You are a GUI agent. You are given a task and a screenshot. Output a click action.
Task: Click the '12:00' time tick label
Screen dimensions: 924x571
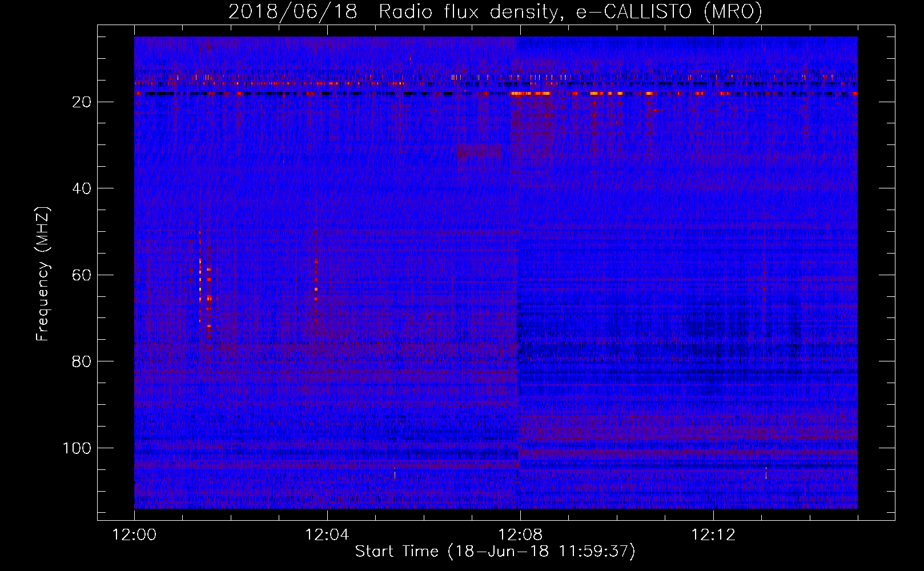pyautogui.click(x=135, y=534)
